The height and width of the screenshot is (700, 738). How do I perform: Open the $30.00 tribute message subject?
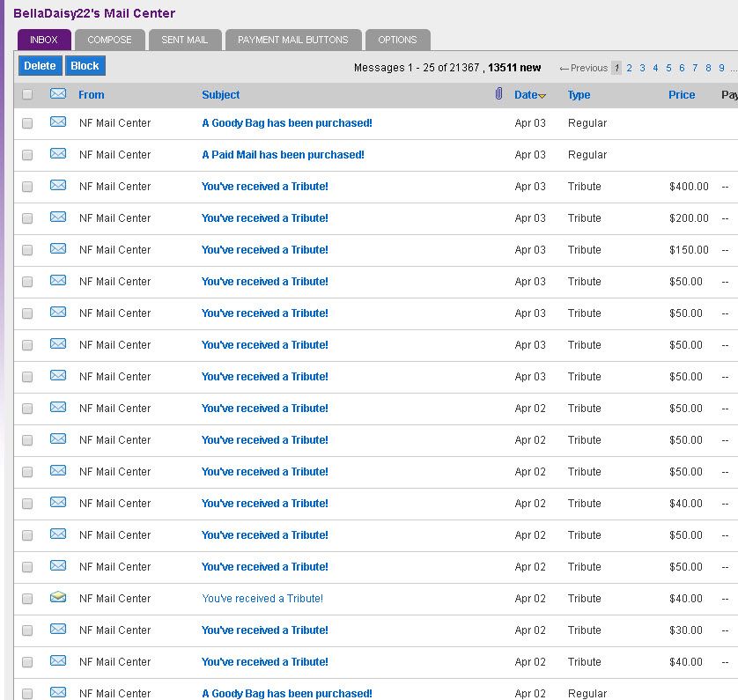pos(265,630)
